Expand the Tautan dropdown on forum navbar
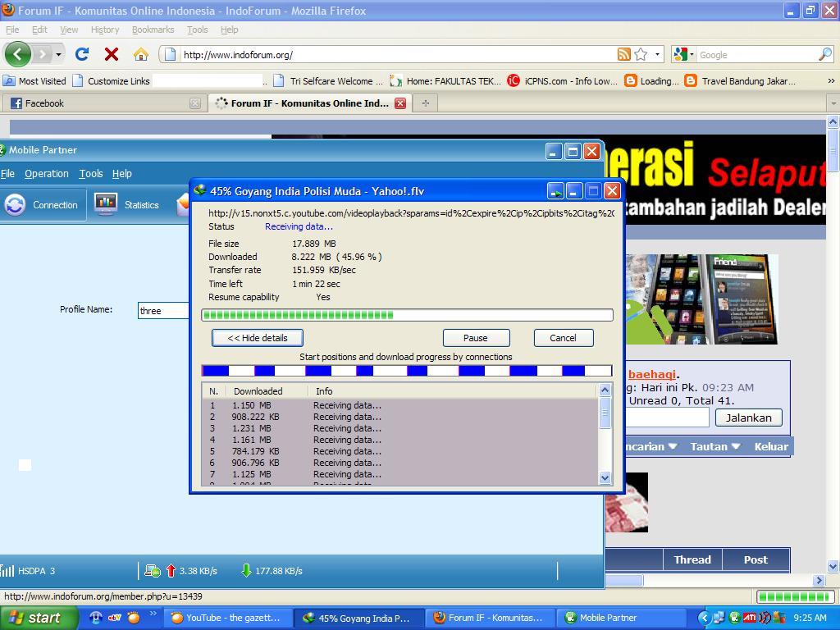Image resolution: width=840 pixels, height=630 pixels. 737,446
